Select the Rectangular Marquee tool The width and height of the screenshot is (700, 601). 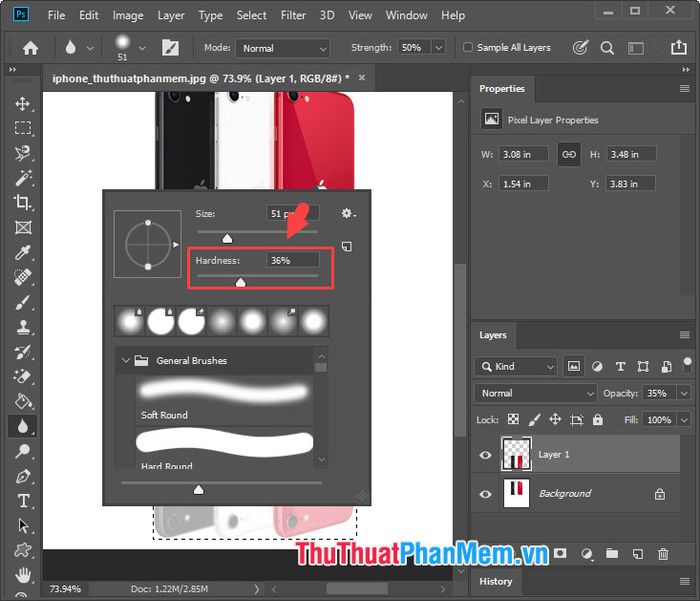(x=22, y=128)
